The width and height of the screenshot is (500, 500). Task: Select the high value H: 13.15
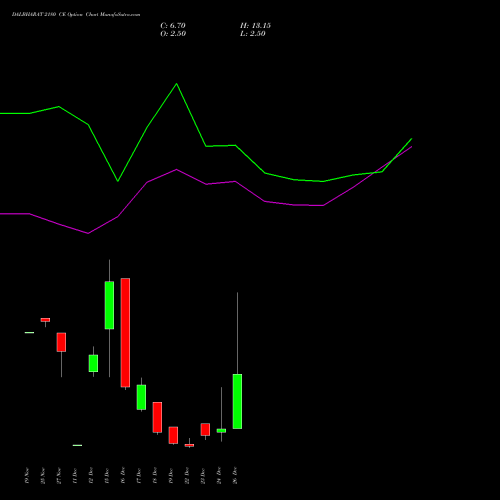pyautogui.click(x=255, y=26)
